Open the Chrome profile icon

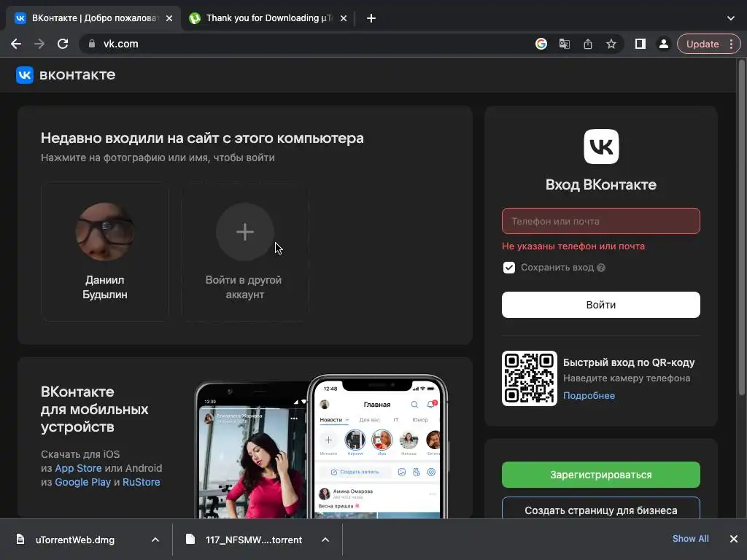tap(664, 44)
